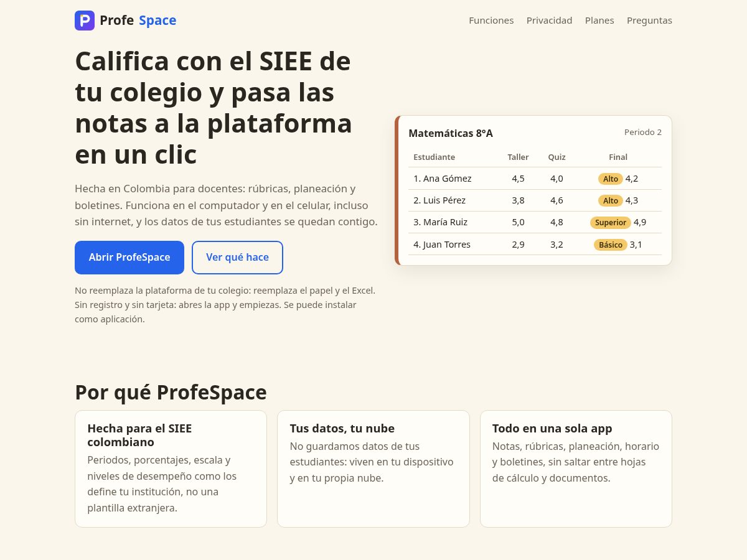Image resolution: width=747 pixels, height=560 pixels.
Task: Select the row 4. Juan Torres
Action: [535, 245]
